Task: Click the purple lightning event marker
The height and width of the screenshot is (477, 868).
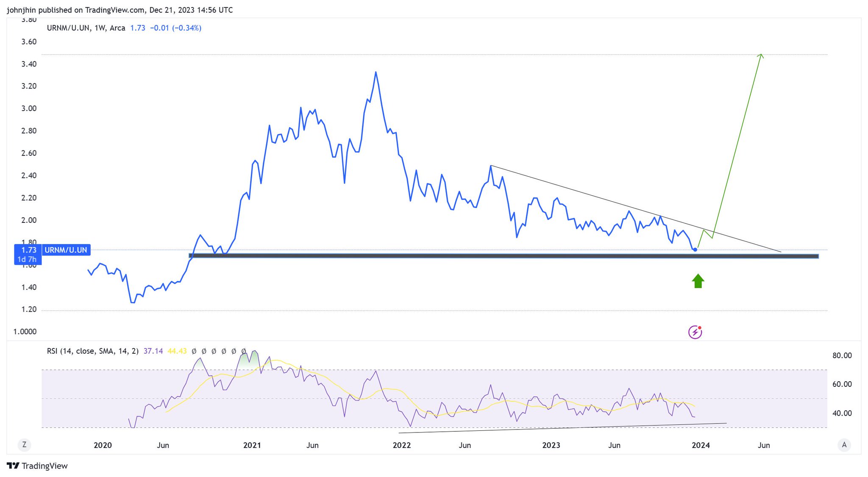Action: point(695,332)
